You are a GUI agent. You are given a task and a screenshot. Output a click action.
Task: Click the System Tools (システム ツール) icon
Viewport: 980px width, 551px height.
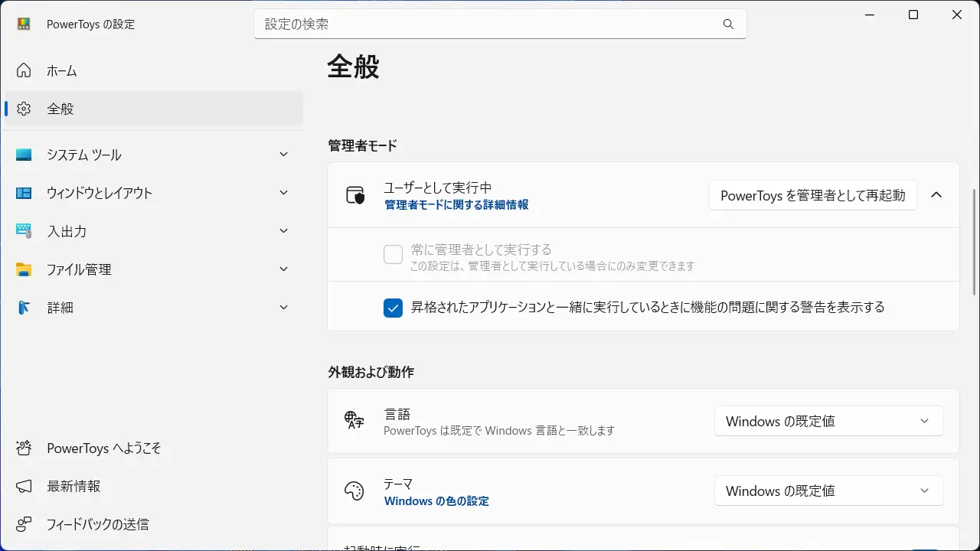pos(24,155)
